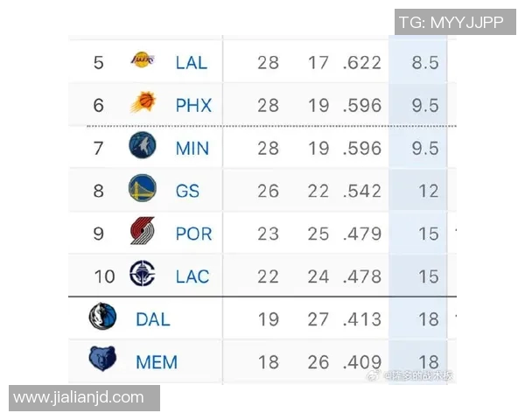Select the Timberwolves wolf logo

(143, 146)
